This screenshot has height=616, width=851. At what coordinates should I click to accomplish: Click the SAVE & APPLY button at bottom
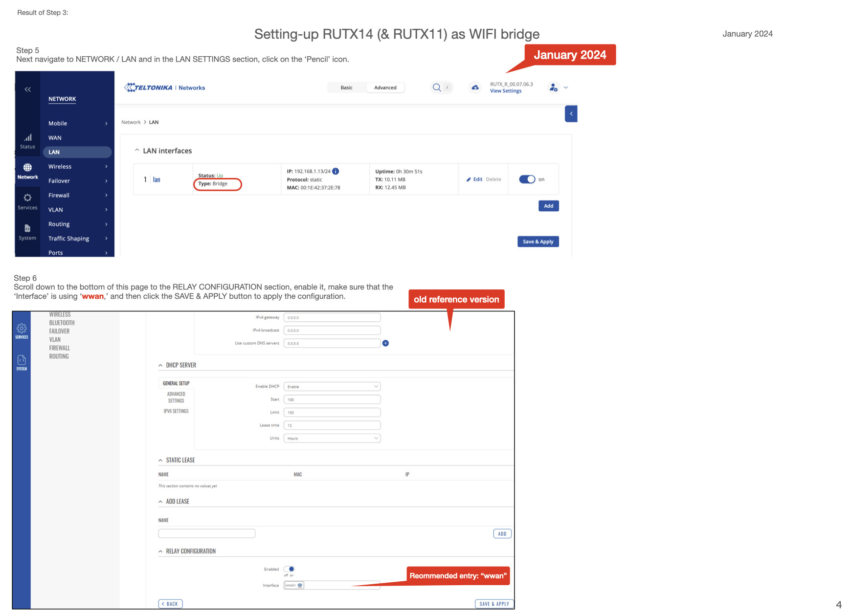coord(494,604)
